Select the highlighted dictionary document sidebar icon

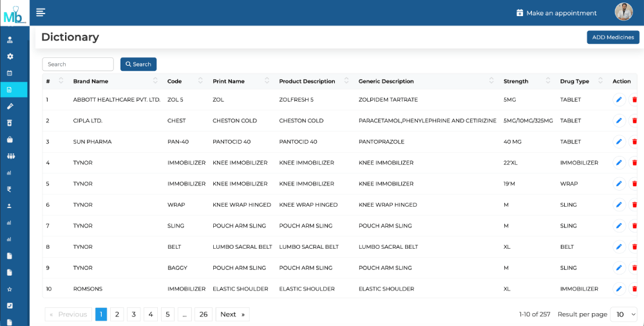(x=10, y=90)
